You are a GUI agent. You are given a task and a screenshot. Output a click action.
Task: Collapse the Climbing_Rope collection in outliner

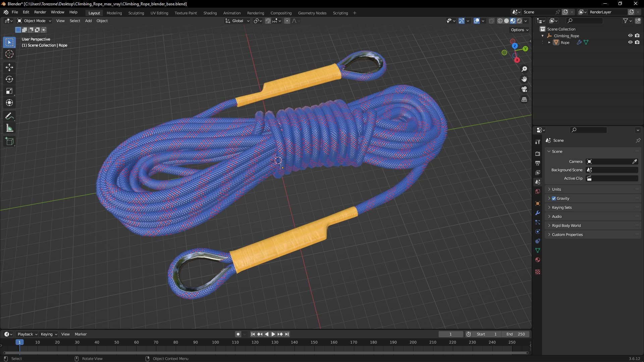click(x=543, y=36)
